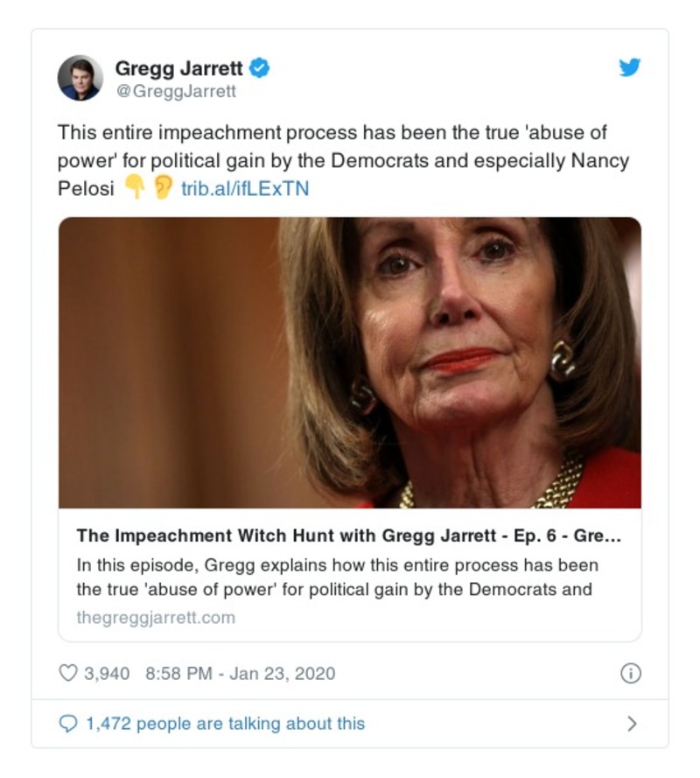
Task: Click thegreggjarrett.com domain text
Action: tap(156, 618)
